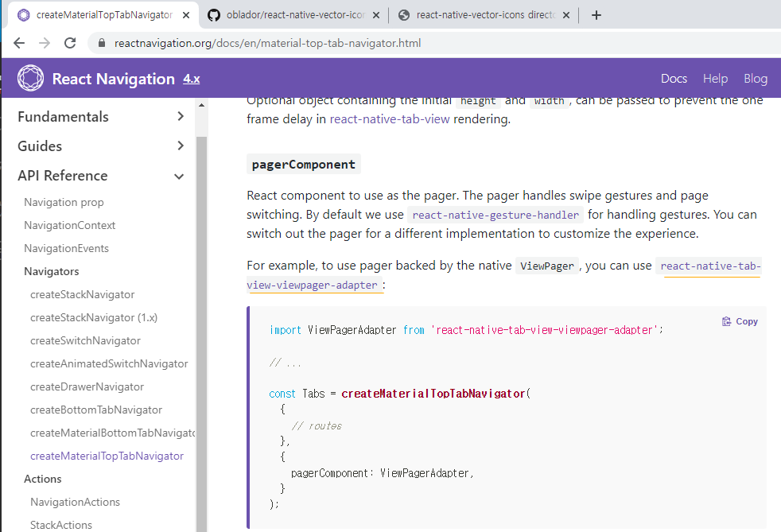The height and width of the screenshot is (532, 781).
Task: Open NavigationContext in sidebar
Action: 70,225
